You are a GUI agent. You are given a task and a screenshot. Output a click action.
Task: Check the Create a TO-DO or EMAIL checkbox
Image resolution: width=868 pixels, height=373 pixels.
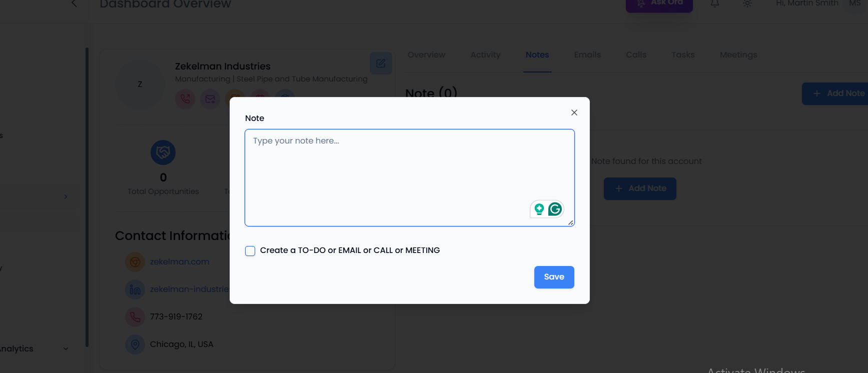coord(250,251)
